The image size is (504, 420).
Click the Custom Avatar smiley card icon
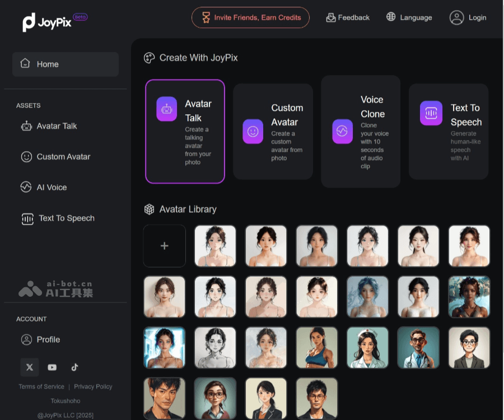click(253, 132)
